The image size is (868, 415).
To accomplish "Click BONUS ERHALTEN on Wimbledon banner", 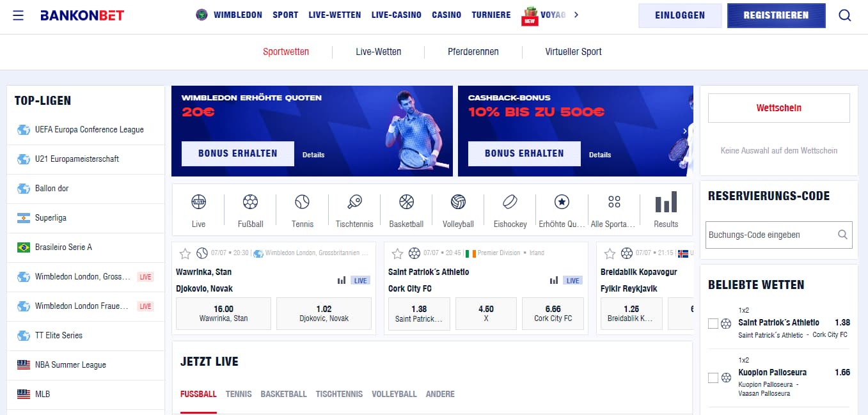I will [238, 153].
